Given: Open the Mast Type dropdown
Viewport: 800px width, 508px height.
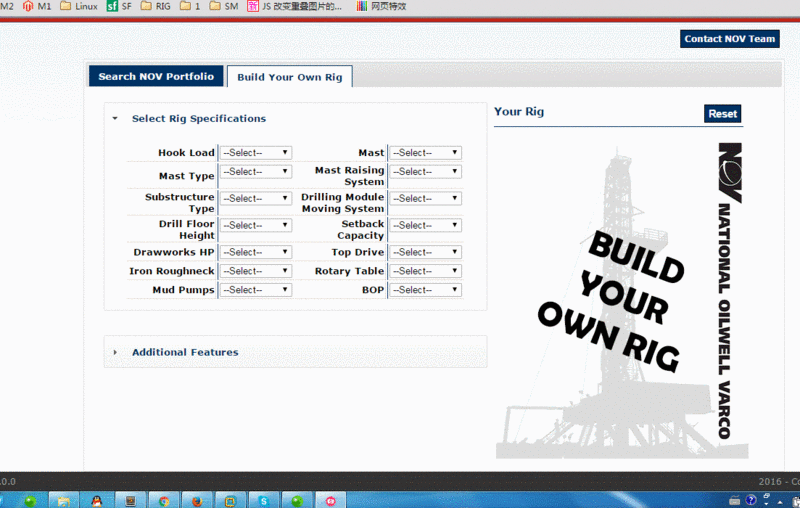Looking at the screenshot, I should (256, 171).
